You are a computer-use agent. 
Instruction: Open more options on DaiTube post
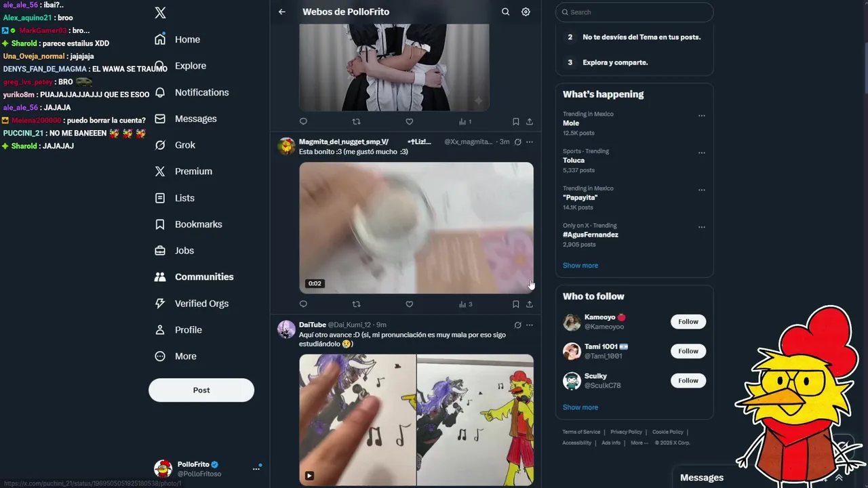530,325
